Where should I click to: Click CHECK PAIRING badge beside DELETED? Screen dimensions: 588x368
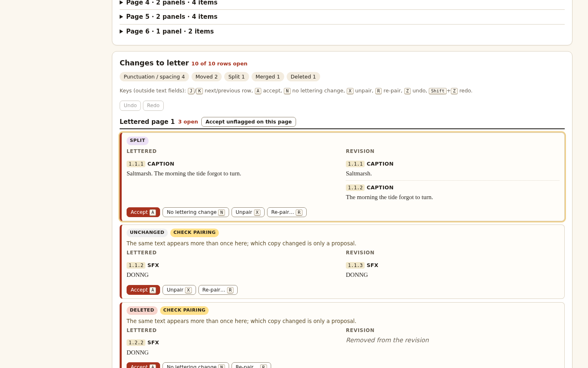(x=184, y=310)
